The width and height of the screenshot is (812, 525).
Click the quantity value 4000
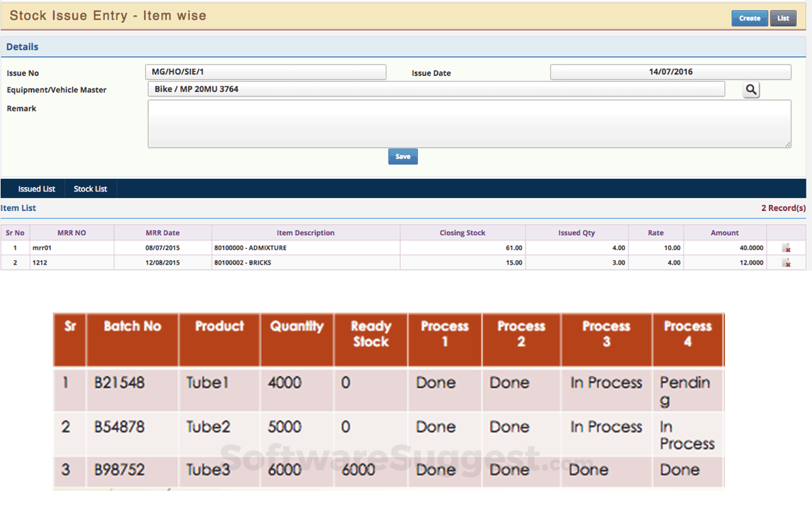[x=284, y=382]
